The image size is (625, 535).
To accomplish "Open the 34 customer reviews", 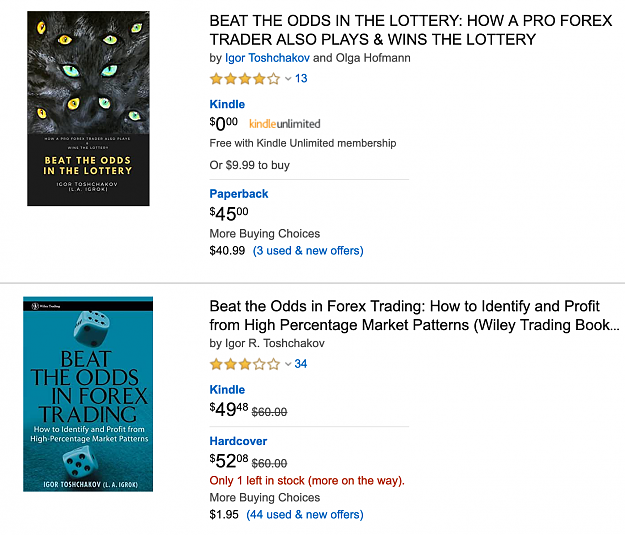I will (x=301, y=364).
